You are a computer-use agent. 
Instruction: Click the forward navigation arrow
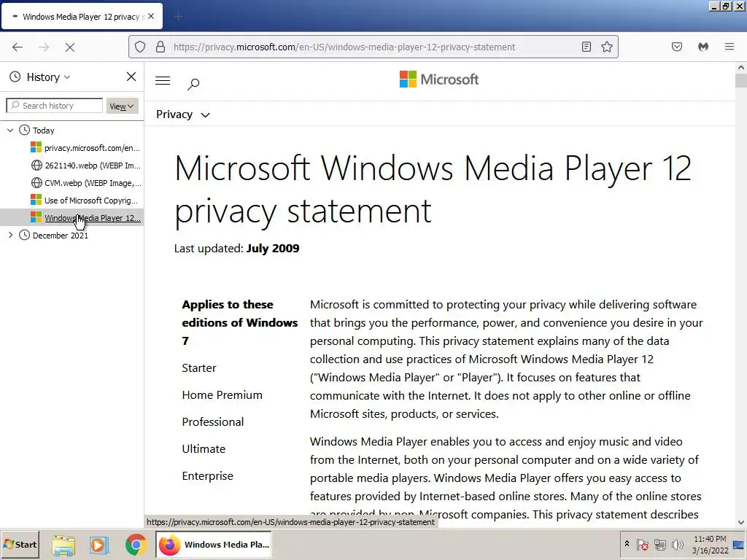(44, 47)
